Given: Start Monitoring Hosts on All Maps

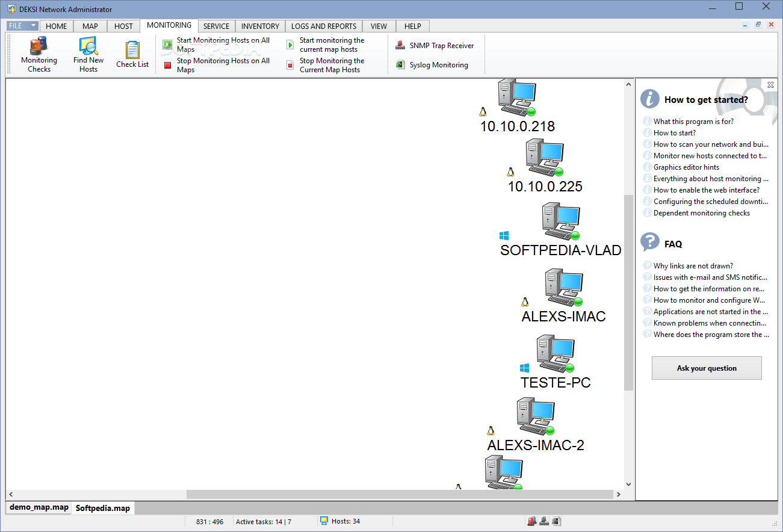Looking at the screenshot, I should [216, 45].
